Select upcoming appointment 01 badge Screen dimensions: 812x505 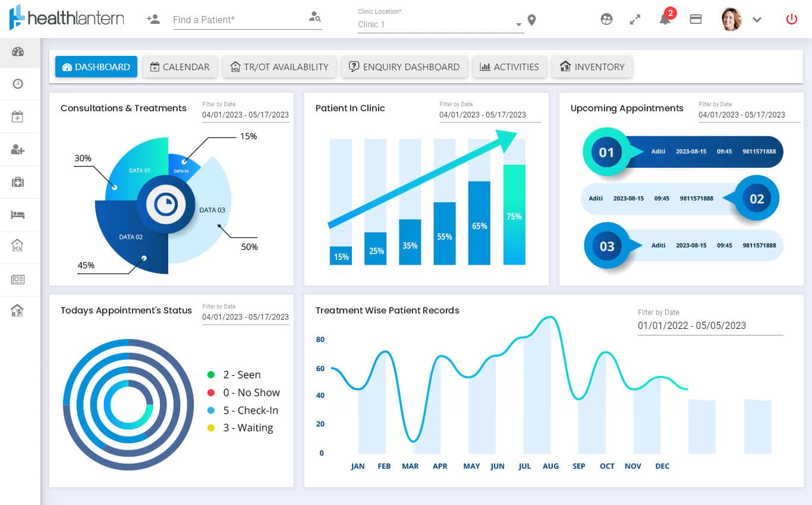pos(606,152)
